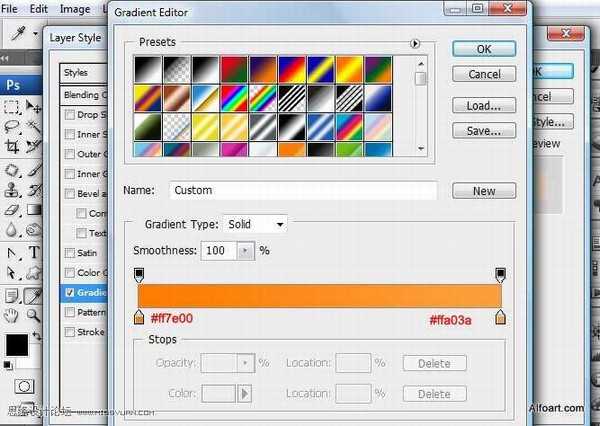The width and height of the screenshot is (600, 426).
Task: Click the left color stop #ff7e00
Action: point(139,317)
